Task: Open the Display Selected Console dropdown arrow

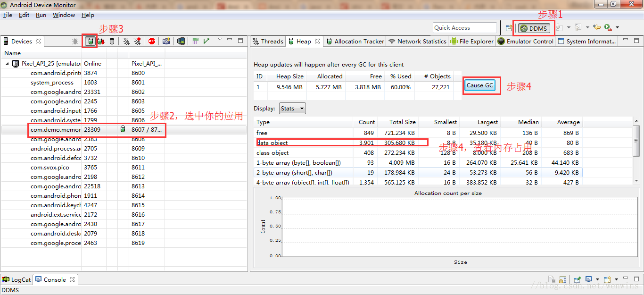Action: pos(597,279)
